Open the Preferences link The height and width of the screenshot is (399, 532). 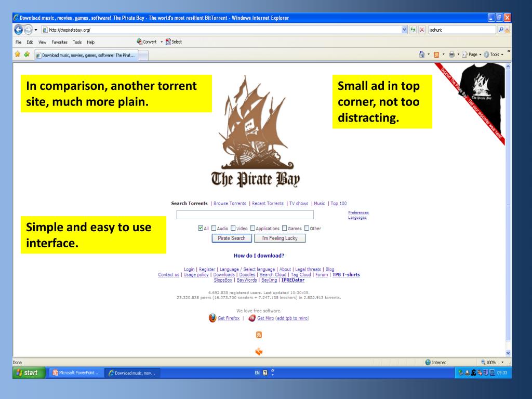pos(358,212)
